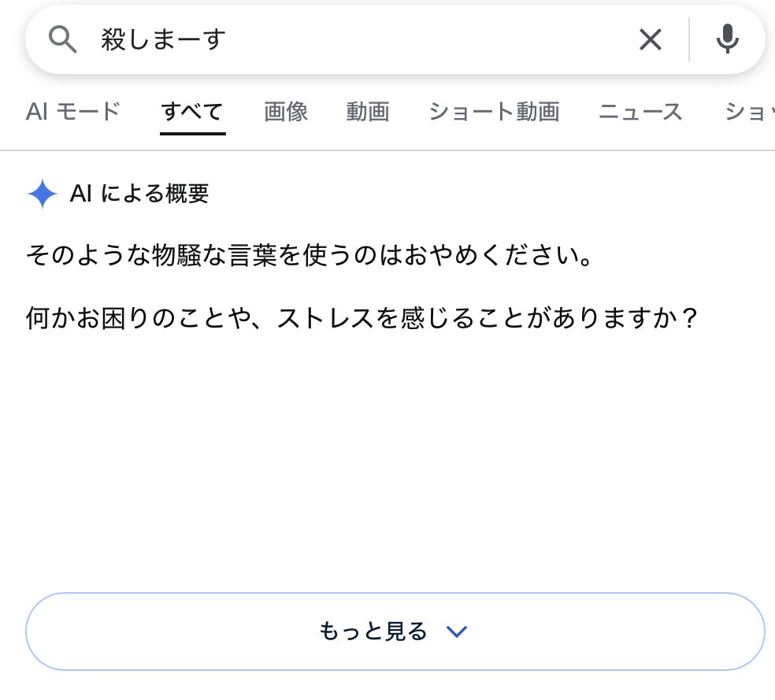
Task: Click the blue sparkle AI overview icon
Action: pos(43,193)
